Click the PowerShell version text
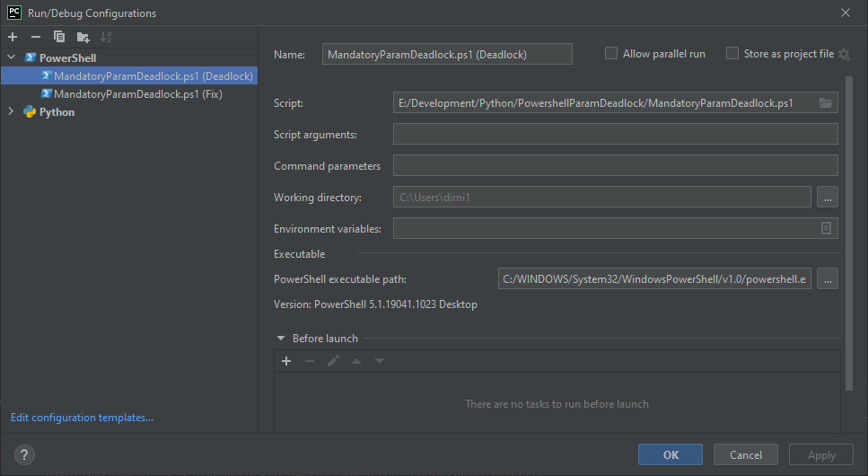This screenshot has height=476, width=868. 375,304
